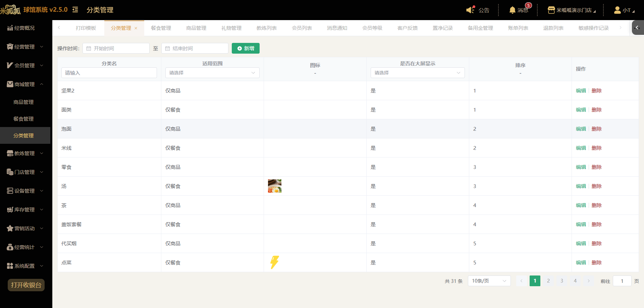The height and width of the screenshot is (308, 644).
Task: Click the dark panel collapse arrow at right edge
Action: (x=638, y=27)
